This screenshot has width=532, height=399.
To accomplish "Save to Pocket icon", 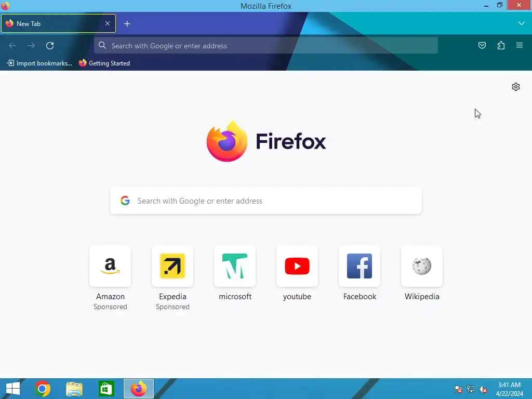I will tap(482, 46).
